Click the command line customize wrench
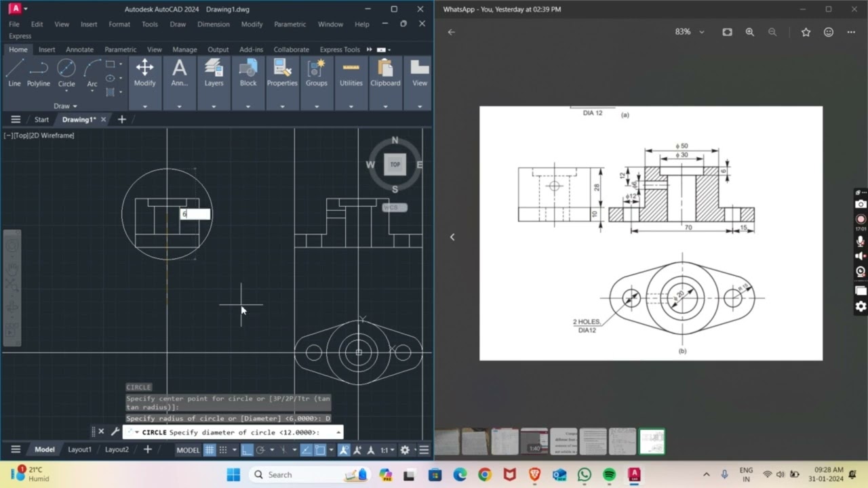Image resolution: width=868 pixels, height=488 pixels. point(115,432)
